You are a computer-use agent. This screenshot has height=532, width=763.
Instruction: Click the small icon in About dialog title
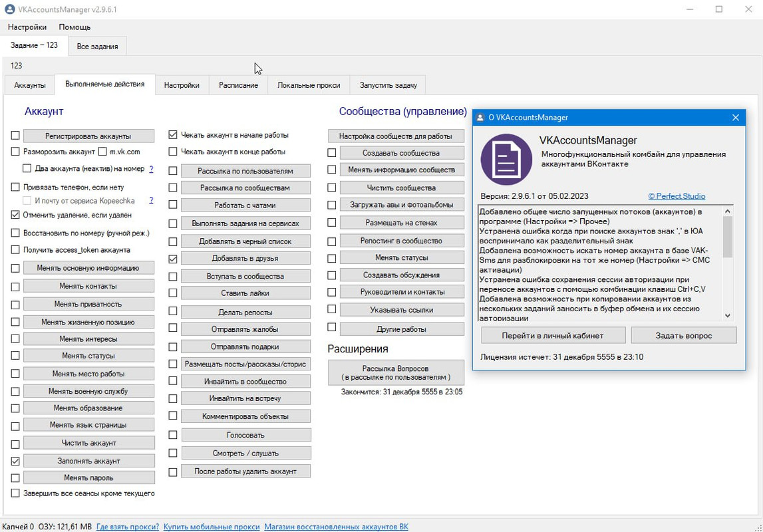[480, 118]
